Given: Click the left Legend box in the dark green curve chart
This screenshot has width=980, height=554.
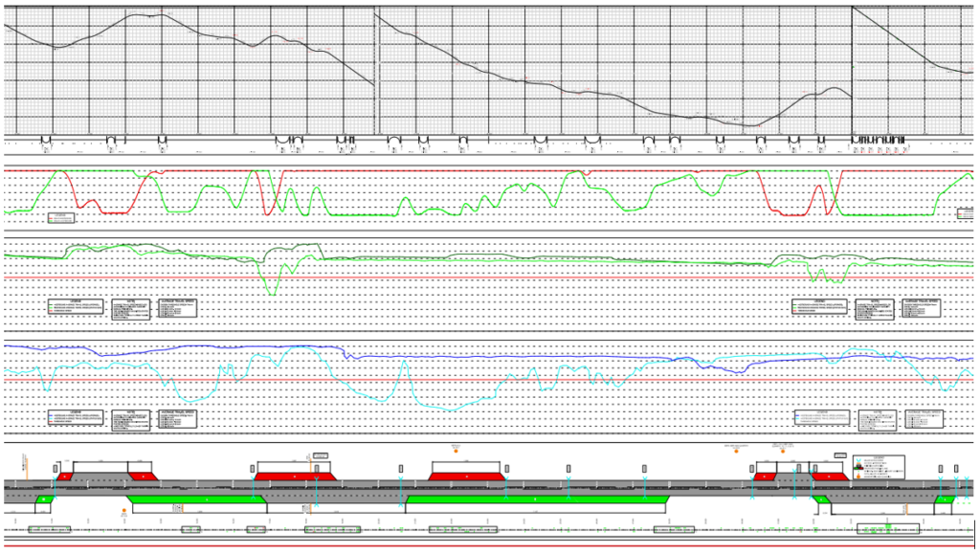Looking at the screenshot, I should (75, 307).
